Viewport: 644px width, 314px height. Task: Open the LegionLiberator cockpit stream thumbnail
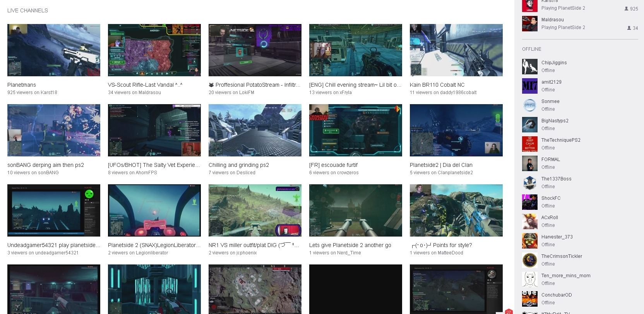154,210
